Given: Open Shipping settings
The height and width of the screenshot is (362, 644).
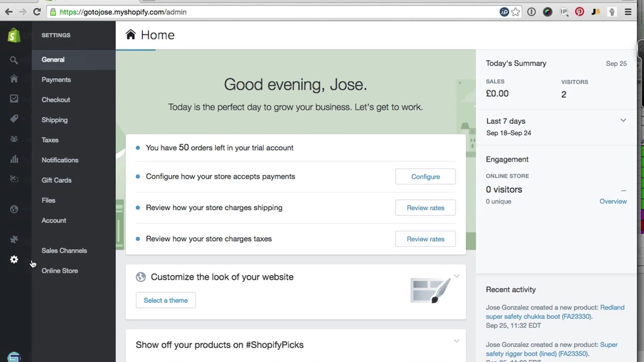Looking at the screenshot, I should pyautogui.click(x=54, y=120).
